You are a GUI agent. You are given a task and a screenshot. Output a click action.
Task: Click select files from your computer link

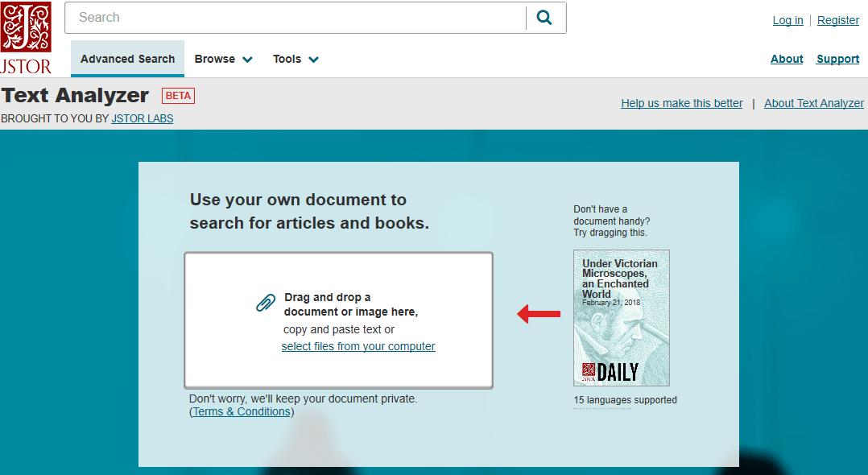tap(358, 346)
